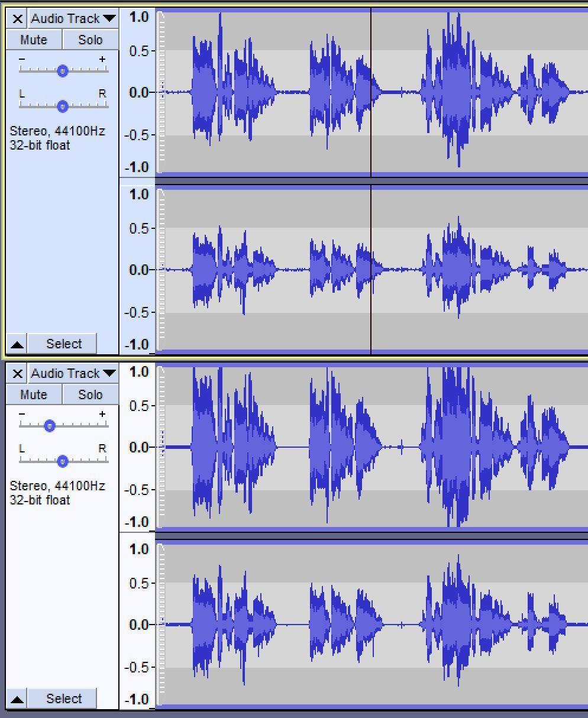Click 'Stereo, 44100Hz' text in first track
Viewport: 588px width, 718px height.
(x=57, y=131)
